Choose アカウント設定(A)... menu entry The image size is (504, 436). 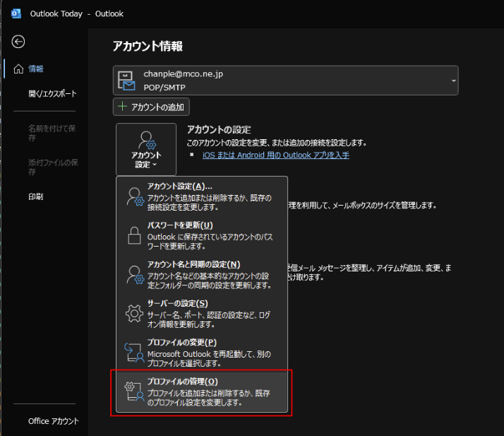click(x=202, y=196)
